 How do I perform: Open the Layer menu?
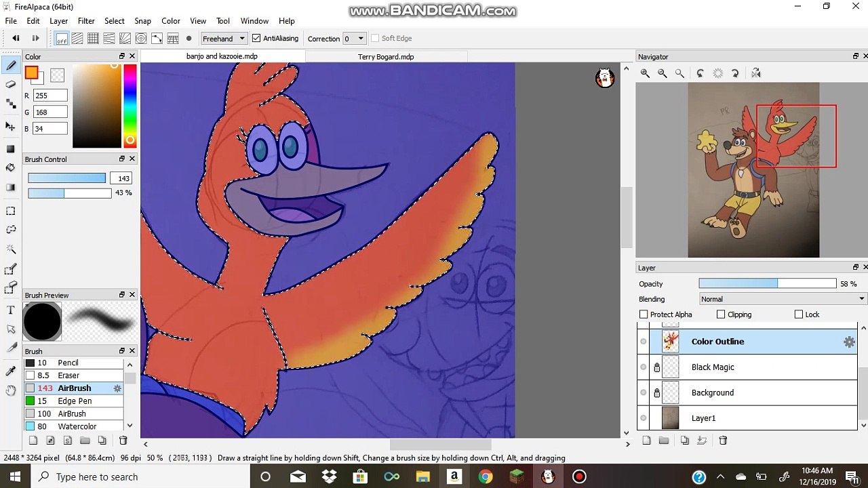[x=59, y=21]
